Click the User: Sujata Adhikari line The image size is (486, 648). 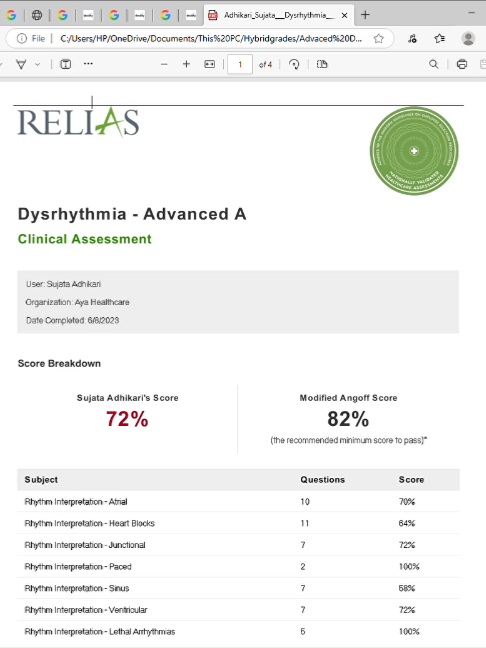pos(63,284)
